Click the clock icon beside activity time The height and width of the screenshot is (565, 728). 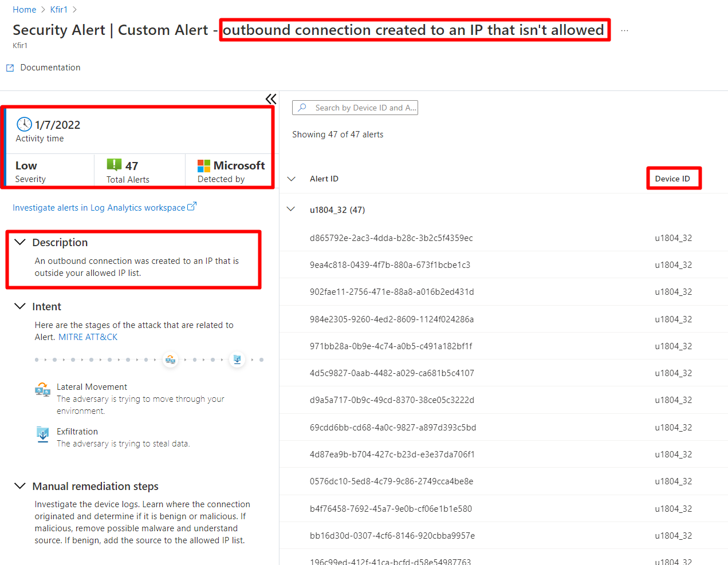[24, 124]
